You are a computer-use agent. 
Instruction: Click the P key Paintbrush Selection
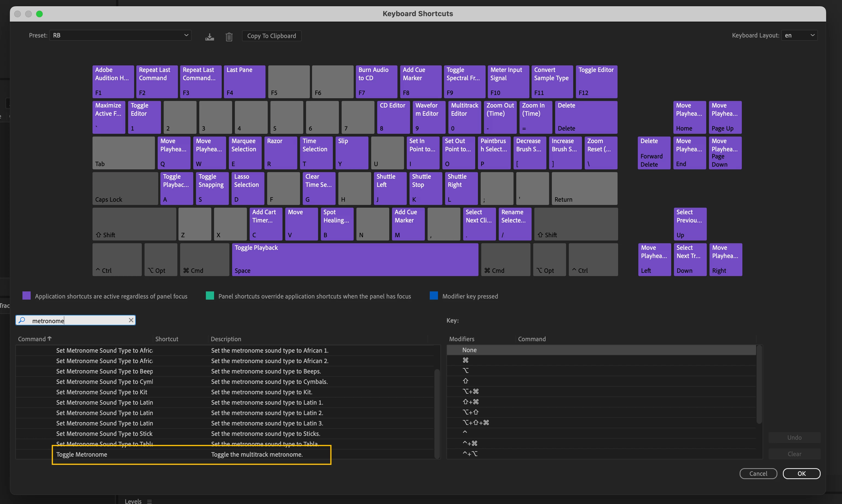494,153
